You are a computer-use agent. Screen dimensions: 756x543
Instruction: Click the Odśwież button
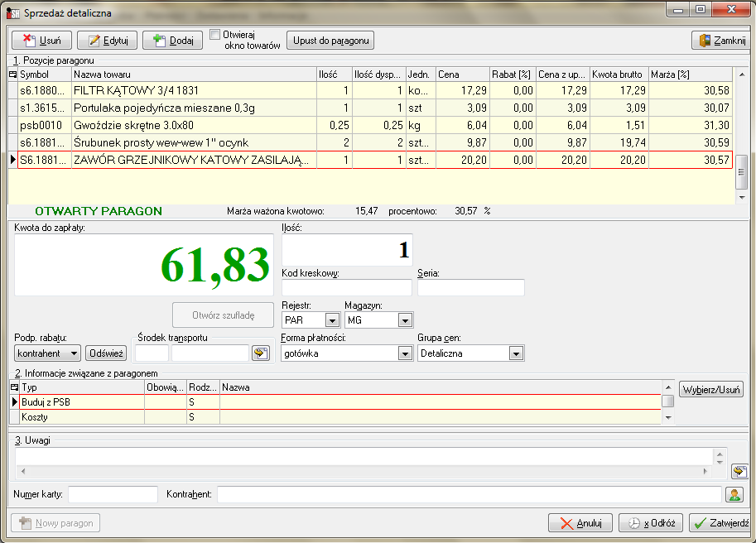(106, 353)
